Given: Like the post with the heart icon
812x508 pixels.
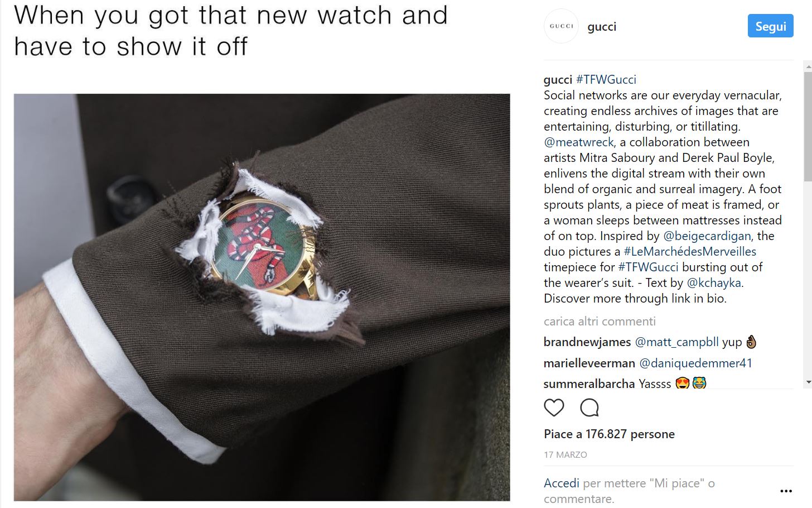Looking at the screenshot, I should tap(554, 408).
